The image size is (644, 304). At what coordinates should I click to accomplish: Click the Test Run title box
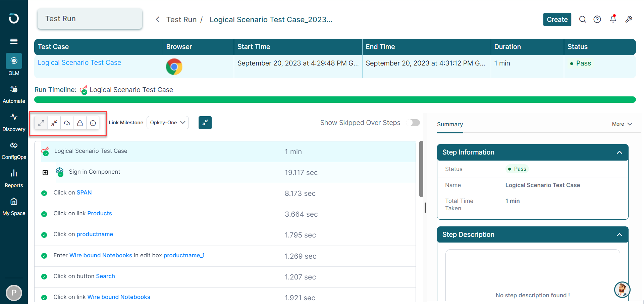pos(90,19)
